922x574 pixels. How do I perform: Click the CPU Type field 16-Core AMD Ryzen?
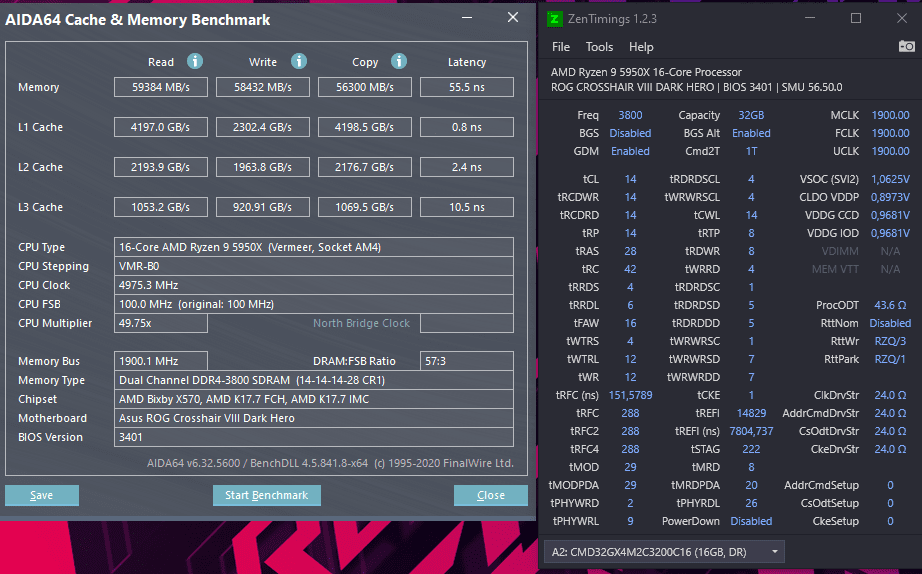point(313,247)
